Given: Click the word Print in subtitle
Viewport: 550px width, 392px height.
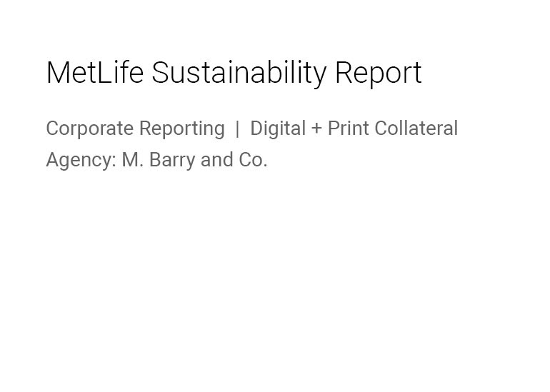Looking at the screenshot, I should pos(348,129).
